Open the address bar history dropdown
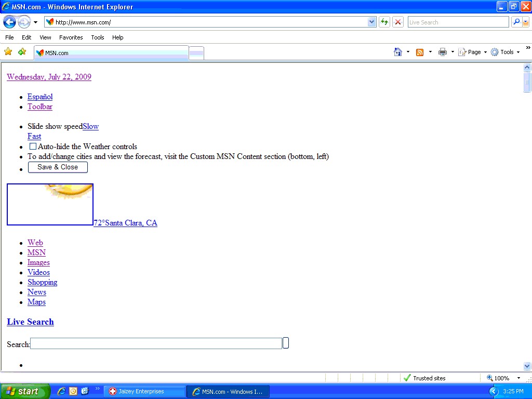 click(371, 22)
